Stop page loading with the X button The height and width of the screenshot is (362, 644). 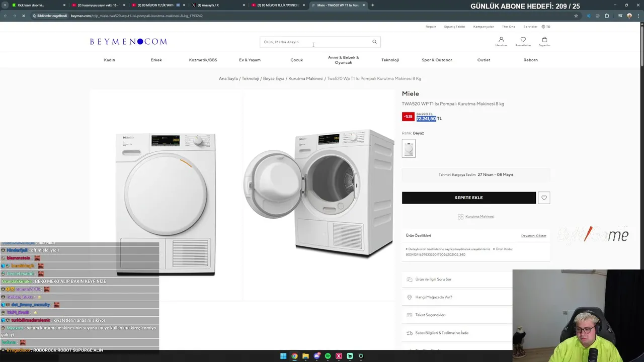24,16
